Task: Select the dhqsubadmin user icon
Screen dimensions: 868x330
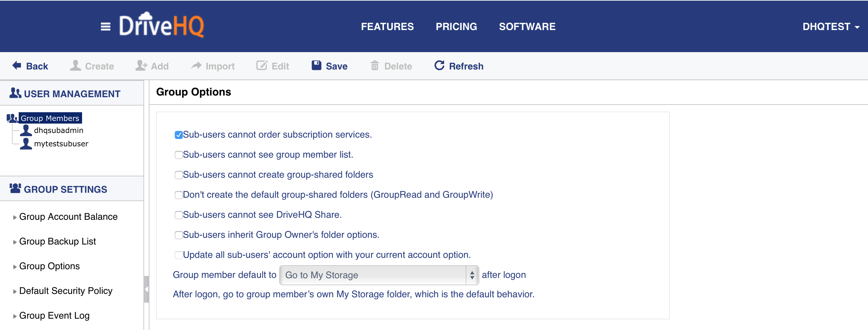Action: pyautogui.click(x=26, y=130)
